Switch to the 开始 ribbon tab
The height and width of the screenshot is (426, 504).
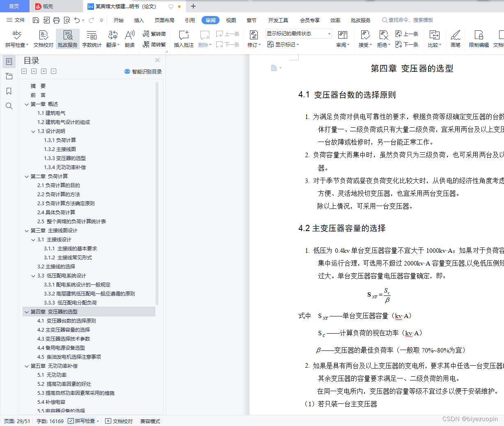coord(119,20)
